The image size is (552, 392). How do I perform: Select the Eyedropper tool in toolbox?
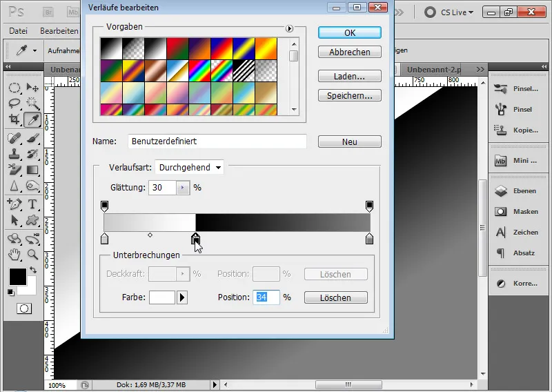pos(32,120)
